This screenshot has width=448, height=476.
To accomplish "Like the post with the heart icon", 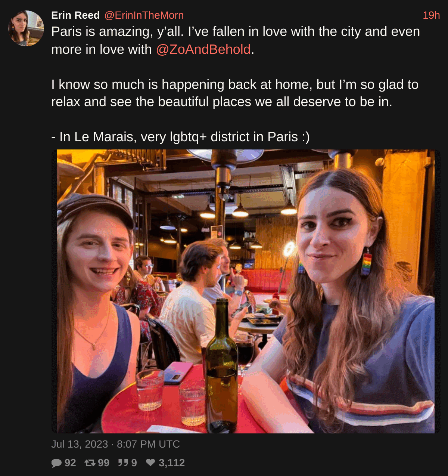I will click(150, 463).
